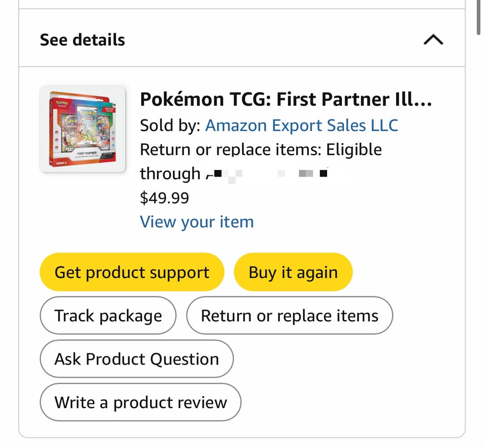This screenshot has width=484, height=448.
Task: Click the redacted return-through date
Action: click(266, 174)
